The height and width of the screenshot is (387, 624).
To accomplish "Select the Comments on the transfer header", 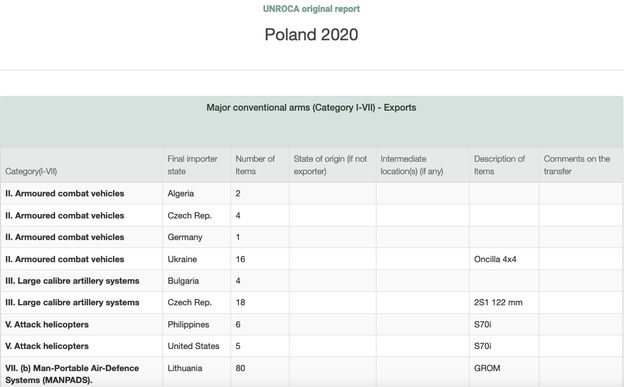I will click(577, 165).
